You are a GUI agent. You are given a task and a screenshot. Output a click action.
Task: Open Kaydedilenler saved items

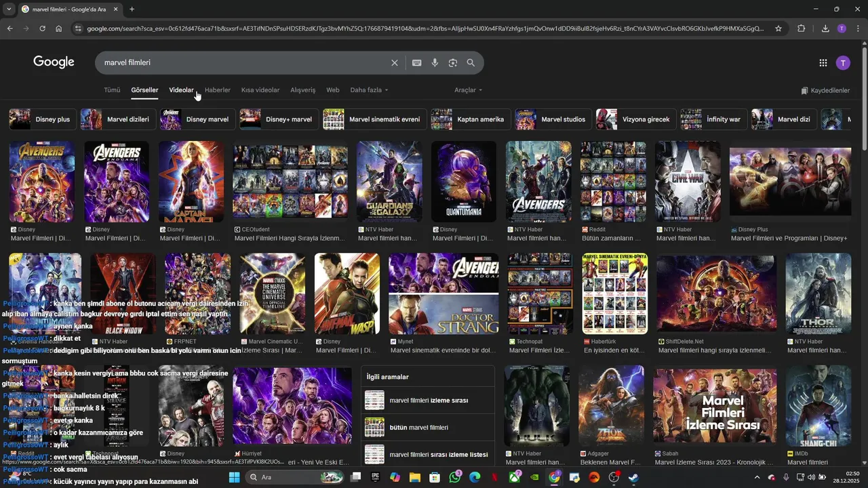point(825,90)
